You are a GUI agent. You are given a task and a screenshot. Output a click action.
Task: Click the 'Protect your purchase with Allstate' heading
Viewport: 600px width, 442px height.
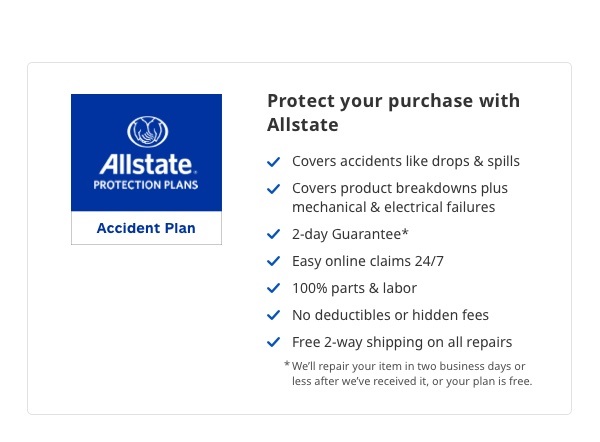point(393,113)
